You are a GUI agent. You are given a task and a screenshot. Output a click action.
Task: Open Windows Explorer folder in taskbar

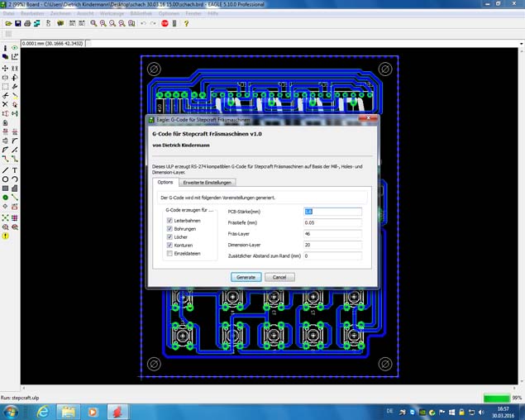(68, 412)
